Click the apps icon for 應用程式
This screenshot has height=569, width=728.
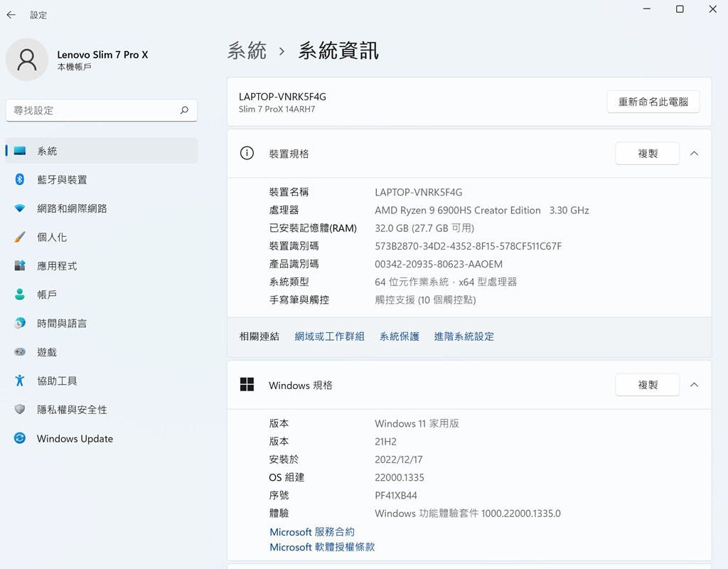pos(20,266)
